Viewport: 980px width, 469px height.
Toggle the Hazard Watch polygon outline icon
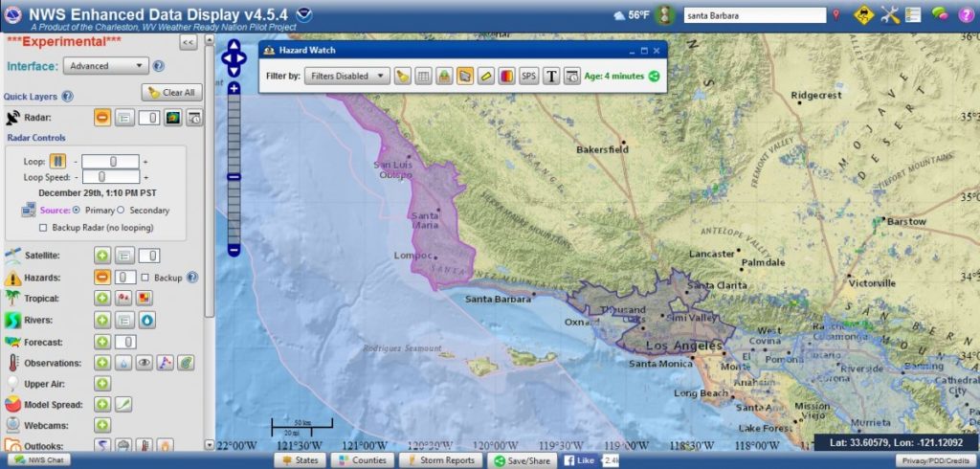pyautogui.click(x=464, y=77)
